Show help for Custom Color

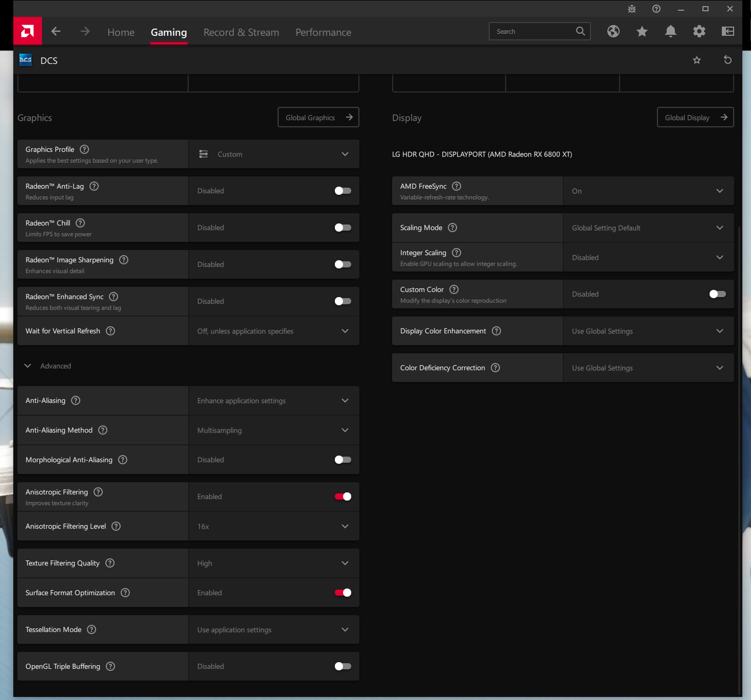(454, 289)
